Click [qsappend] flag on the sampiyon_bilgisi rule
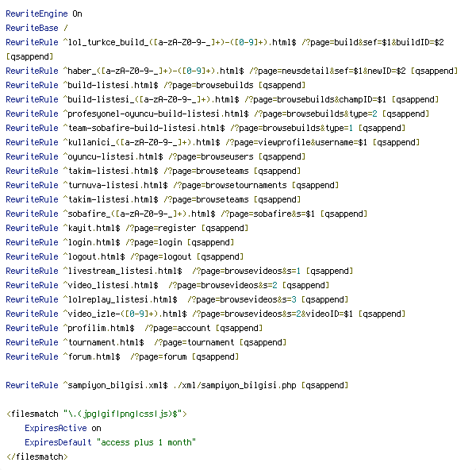 [324, 385]
